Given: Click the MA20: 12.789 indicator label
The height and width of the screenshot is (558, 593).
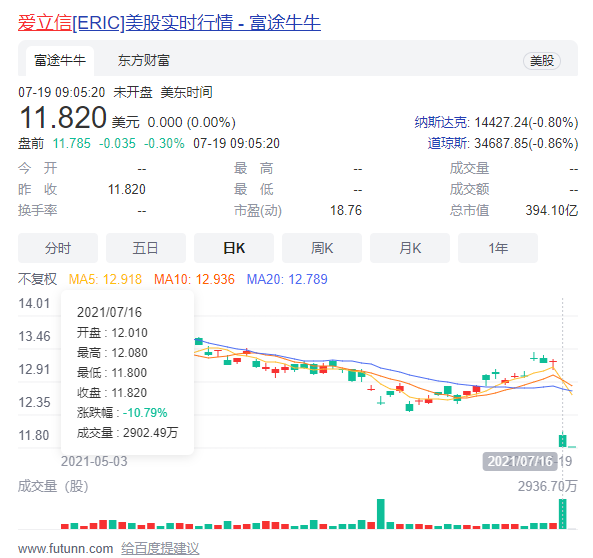Looking at the screenshot, I should [x=287, y=279].
